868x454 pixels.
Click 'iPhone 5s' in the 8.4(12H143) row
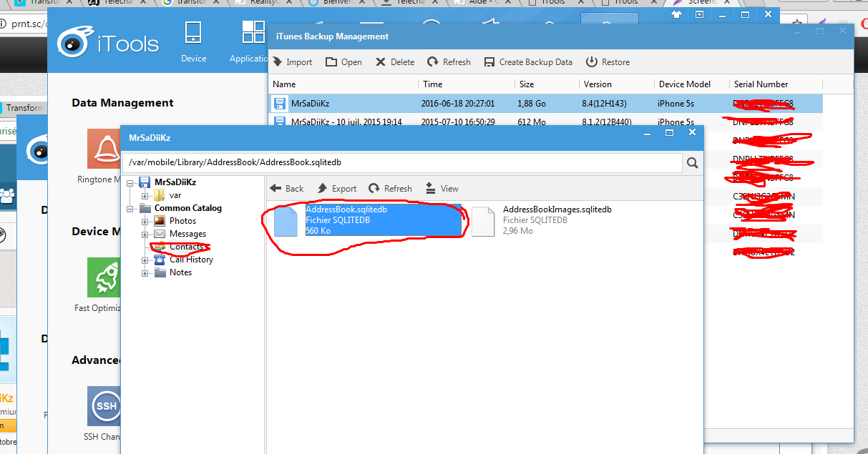coord(676,104)
